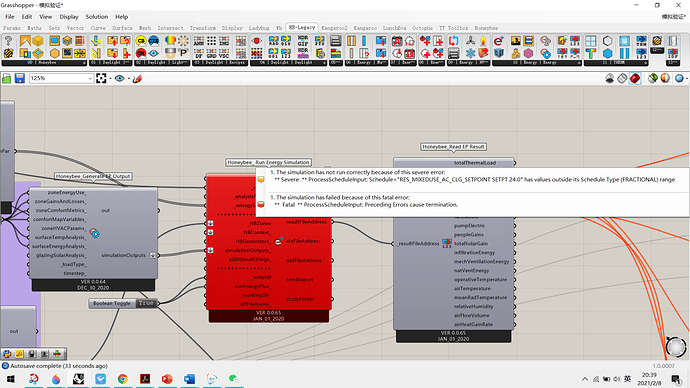The image size is (690, 388).
Task: Click the canvas compass navigation widget
Action: 676,347
